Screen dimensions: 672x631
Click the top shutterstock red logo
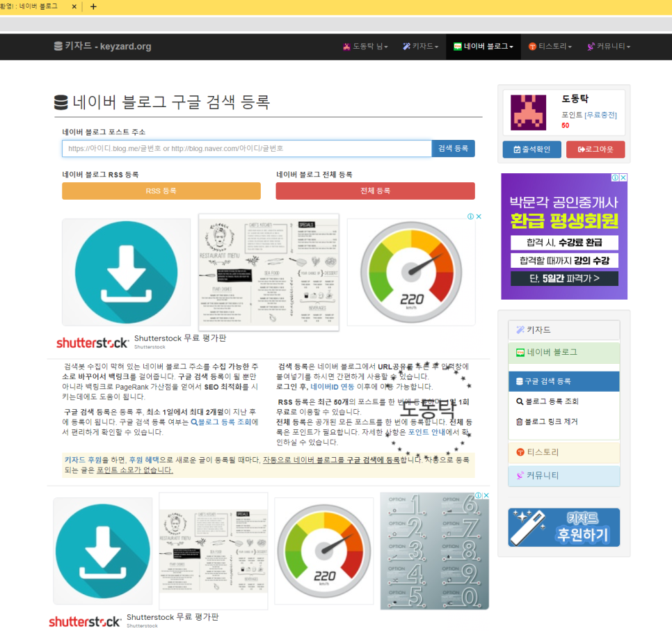pyautogui.click(x=93, y=342)
